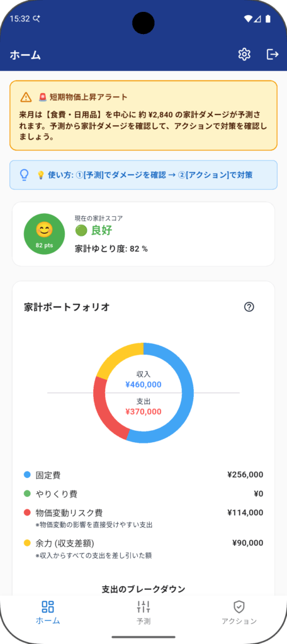
Task: Tap the ホーム grid icon in bottom bar
Action: tap(48, 607)
